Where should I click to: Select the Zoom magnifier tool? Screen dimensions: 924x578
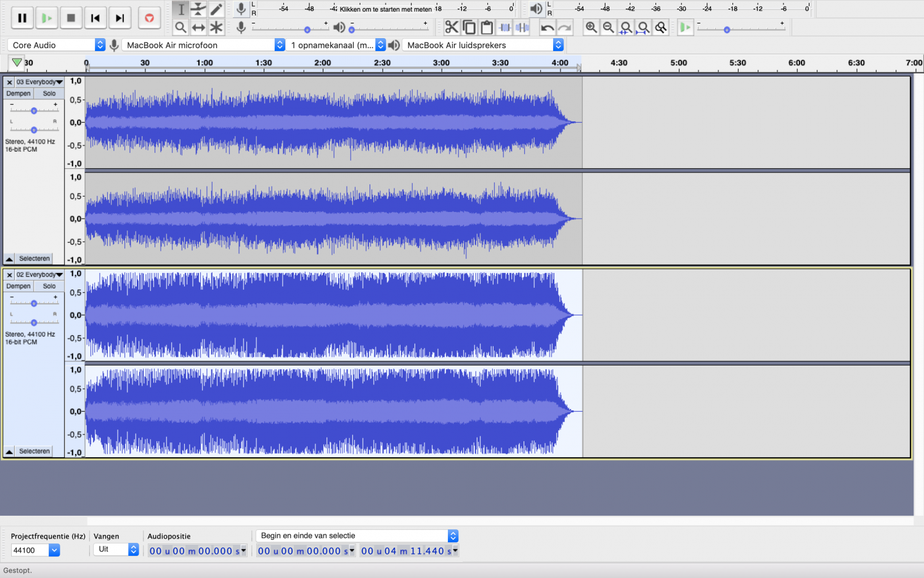point(180,27)
